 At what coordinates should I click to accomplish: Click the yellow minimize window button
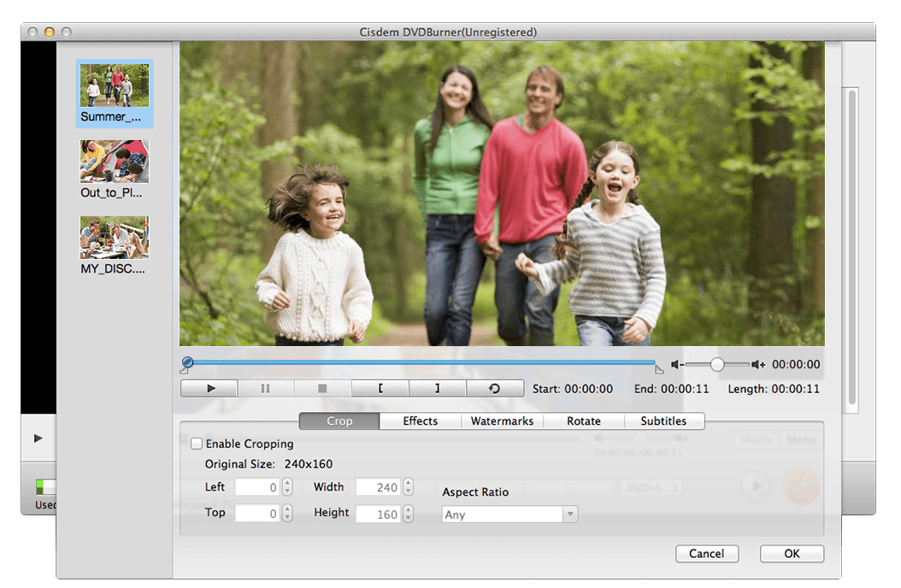50,32
